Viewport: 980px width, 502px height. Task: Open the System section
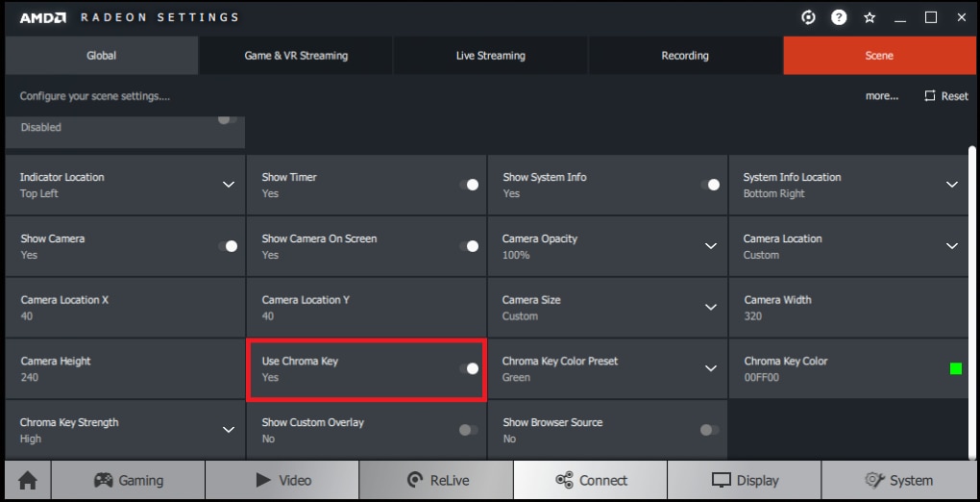(898, 480)
